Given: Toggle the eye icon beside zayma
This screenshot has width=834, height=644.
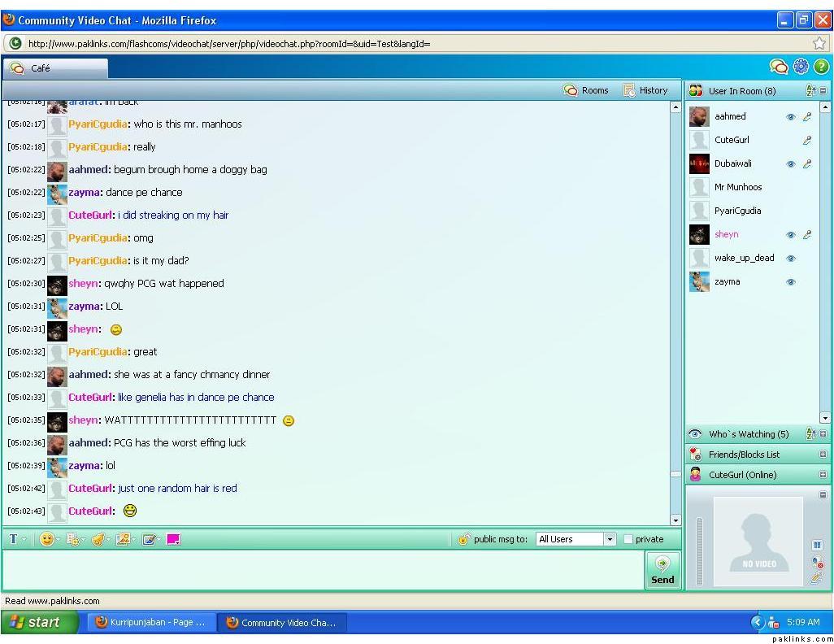Looking at the screenshot, I should tap(790, 282).
